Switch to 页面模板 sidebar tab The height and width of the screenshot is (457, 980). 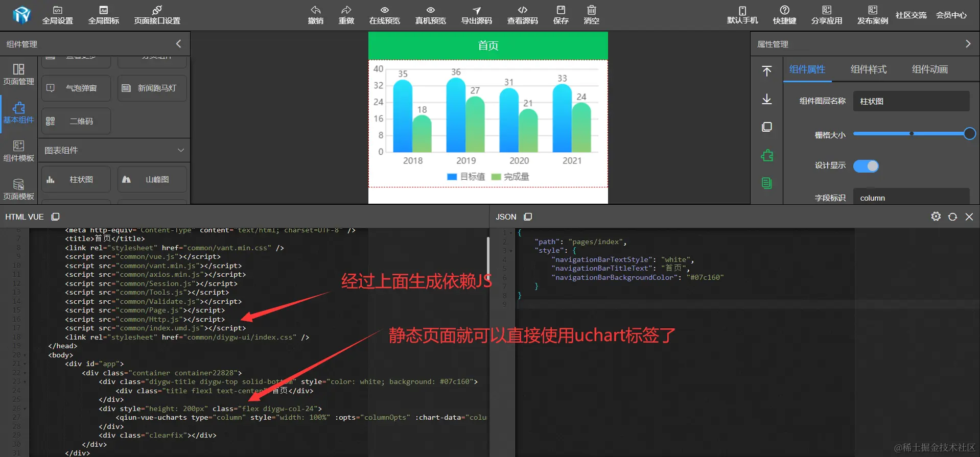click(x=18, y=189)
